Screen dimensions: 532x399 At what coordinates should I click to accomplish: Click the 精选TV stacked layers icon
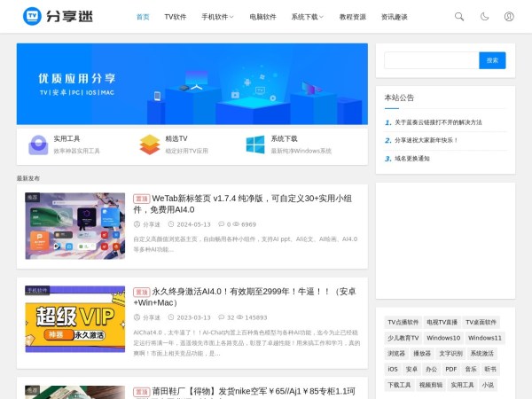pos(150,145)
